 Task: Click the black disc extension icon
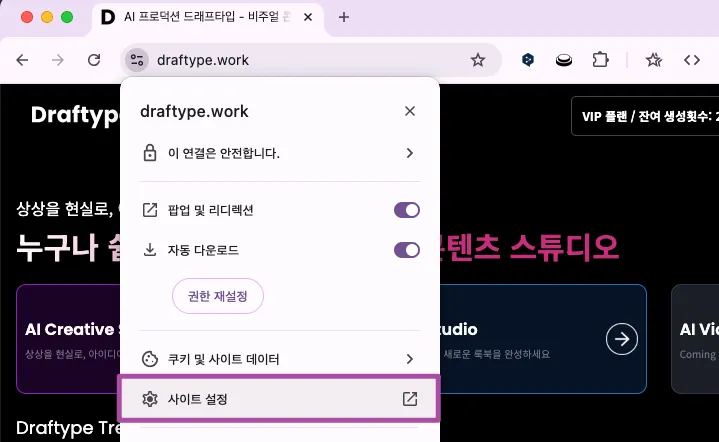coord(564,60)
